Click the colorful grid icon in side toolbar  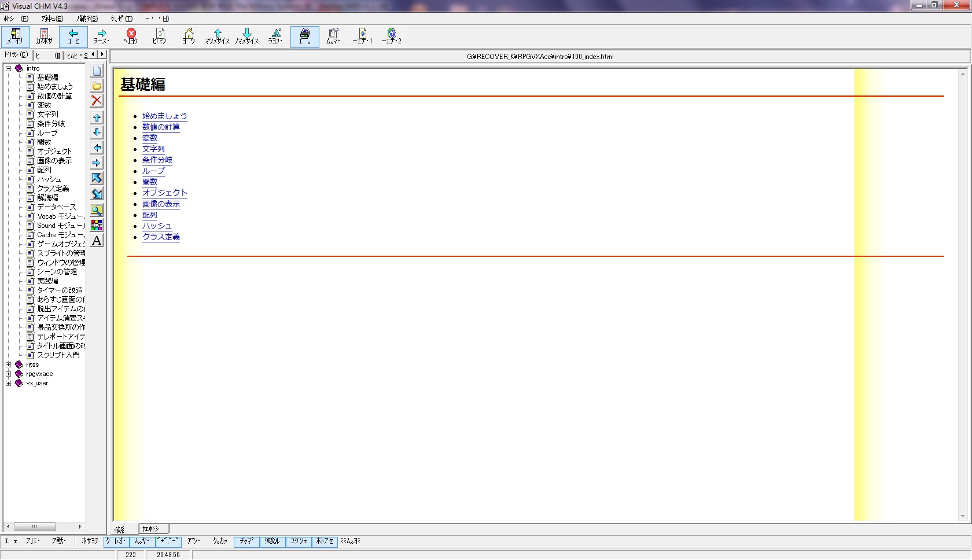(97, 225)
